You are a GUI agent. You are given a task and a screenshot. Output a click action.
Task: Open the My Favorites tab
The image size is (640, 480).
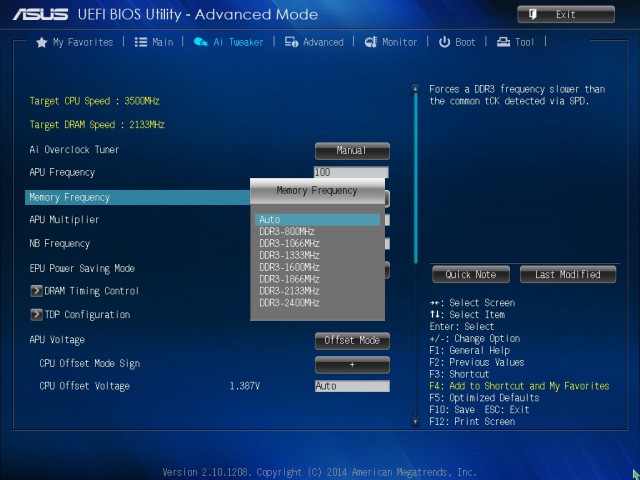click(75, 42)
